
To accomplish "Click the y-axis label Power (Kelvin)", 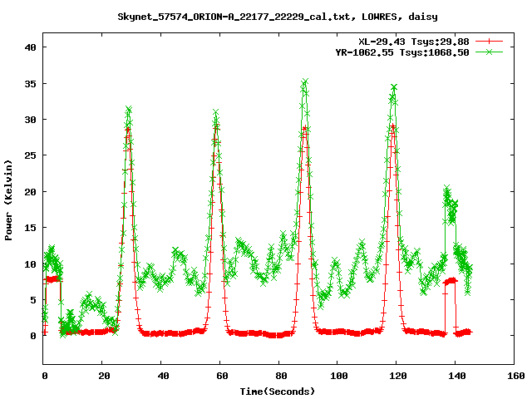I will (x=8, y=200).
